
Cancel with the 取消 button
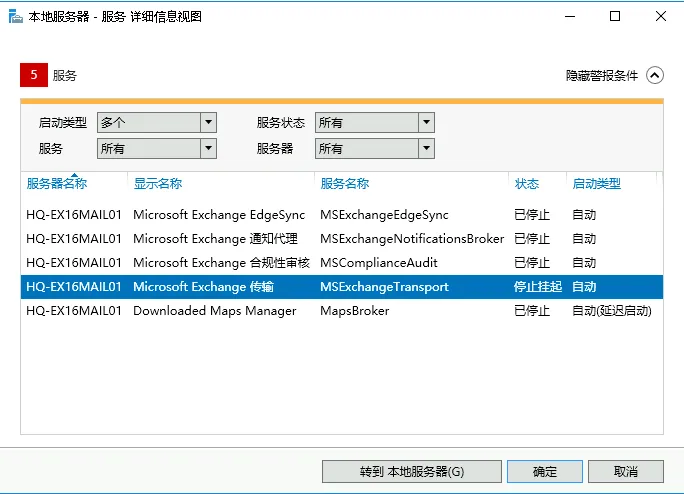626,471
